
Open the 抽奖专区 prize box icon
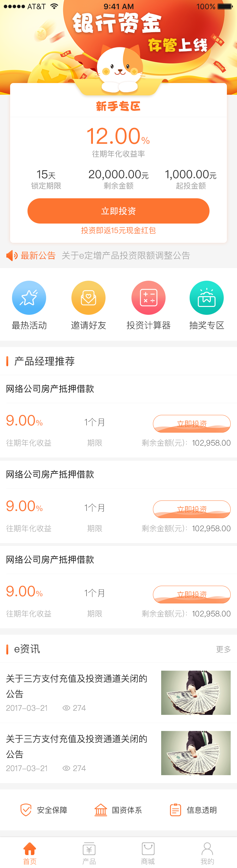click(207, 297)
